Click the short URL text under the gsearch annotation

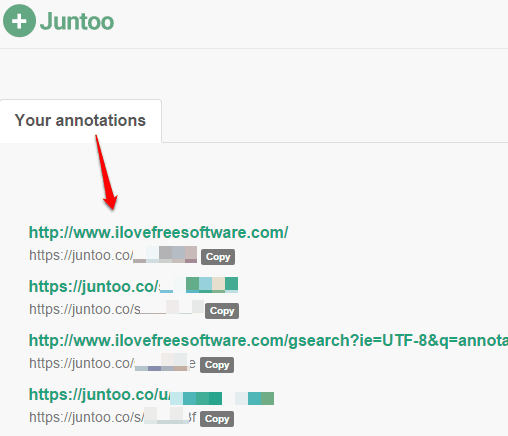(x=112, y=363)
